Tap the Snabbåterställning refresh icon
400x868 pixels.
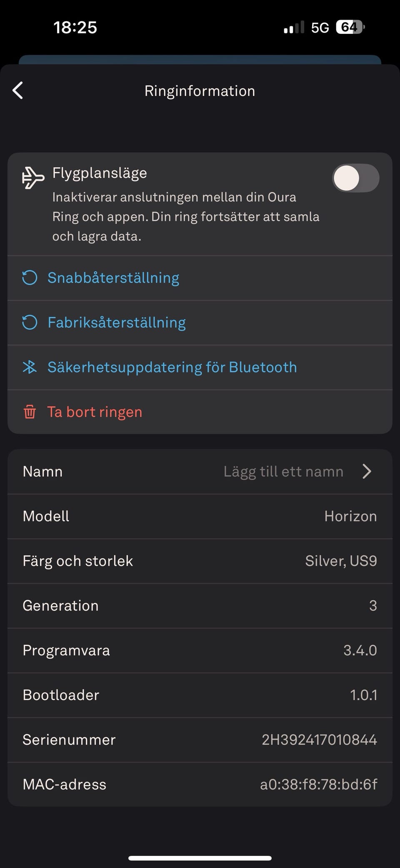(30, 278)
